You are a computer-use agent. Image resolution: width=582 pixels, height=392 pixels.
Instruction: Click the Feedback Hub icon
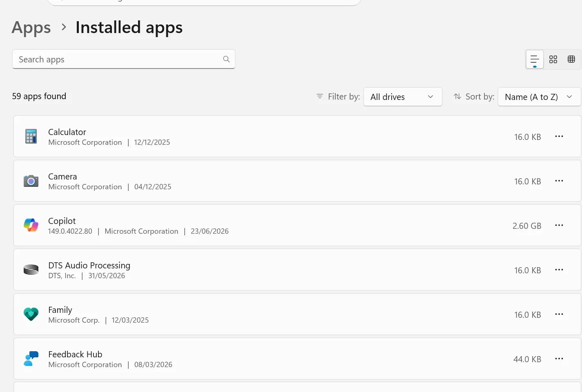coord(31,359)
